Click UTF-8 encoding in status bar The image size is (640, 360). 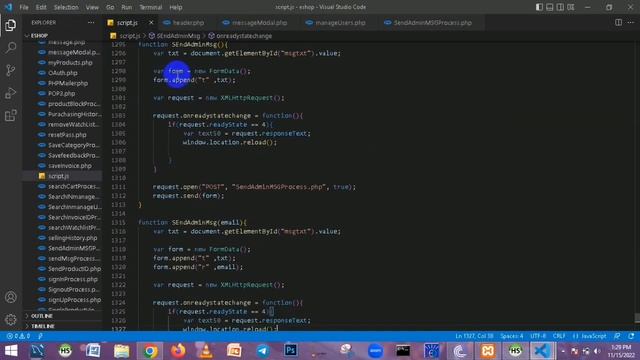(538, 336)
